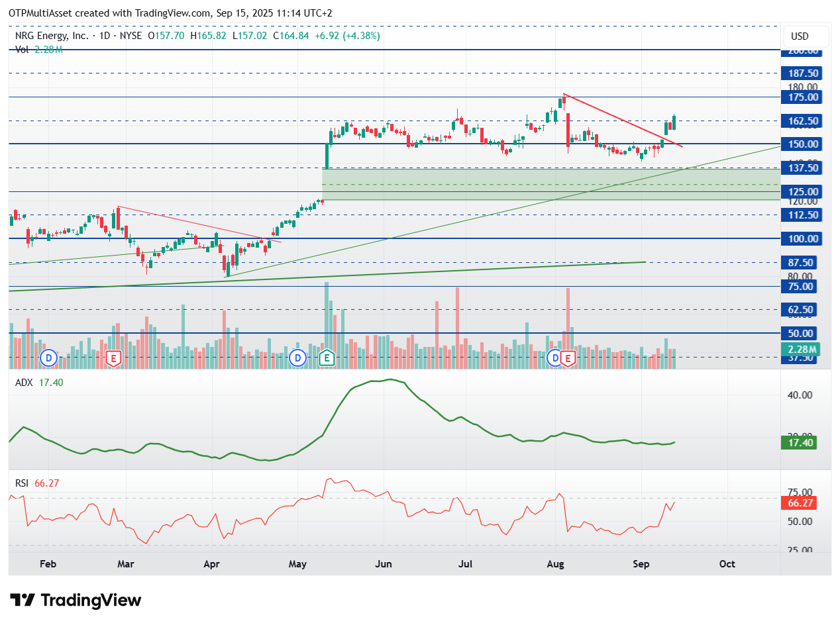
Task: Click the TradingView logo at bottom
Action: tap(76, 601)
